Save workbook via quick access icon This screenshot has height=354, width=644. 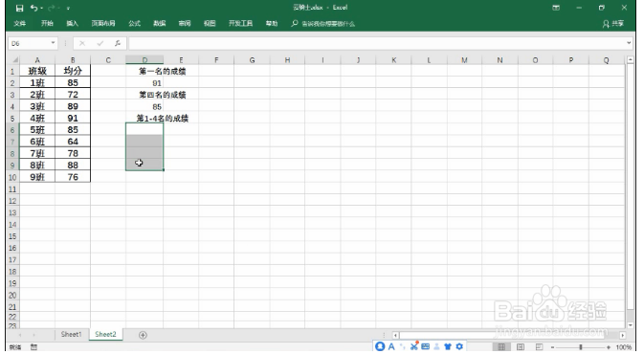(19, 8)
